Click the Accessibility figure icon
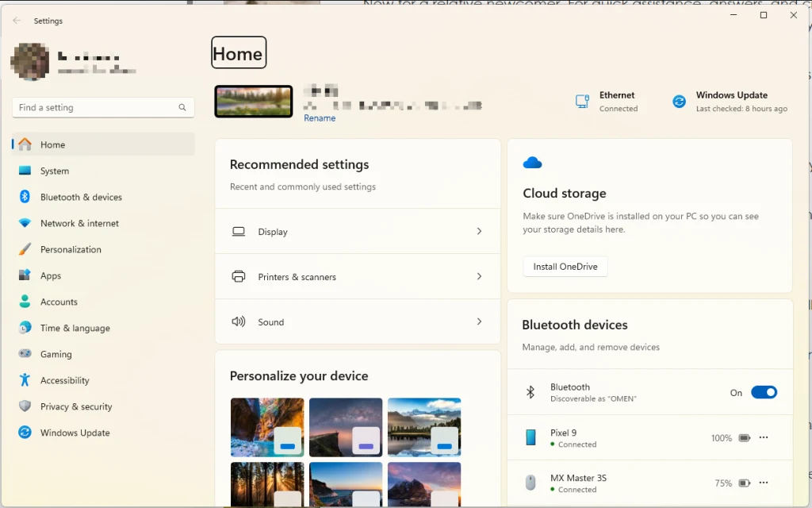This screenshot has height=508, width=812. (25, 380)
